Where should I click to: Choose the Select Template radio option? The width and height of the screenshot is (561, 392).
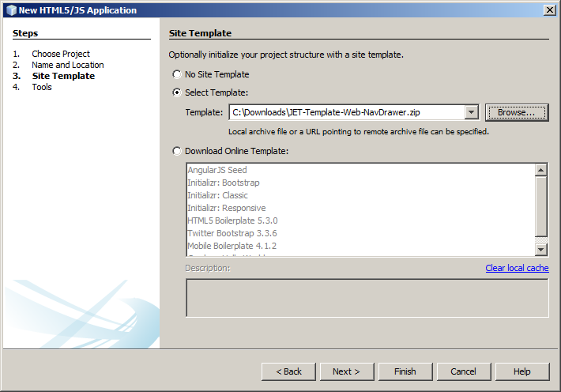(177, 92)
